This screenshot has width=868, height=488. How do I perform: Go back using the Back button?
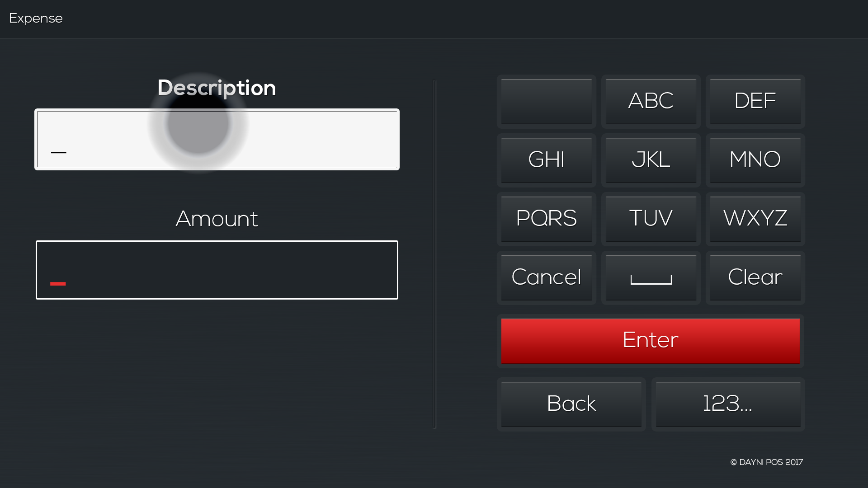coord(571,404)
